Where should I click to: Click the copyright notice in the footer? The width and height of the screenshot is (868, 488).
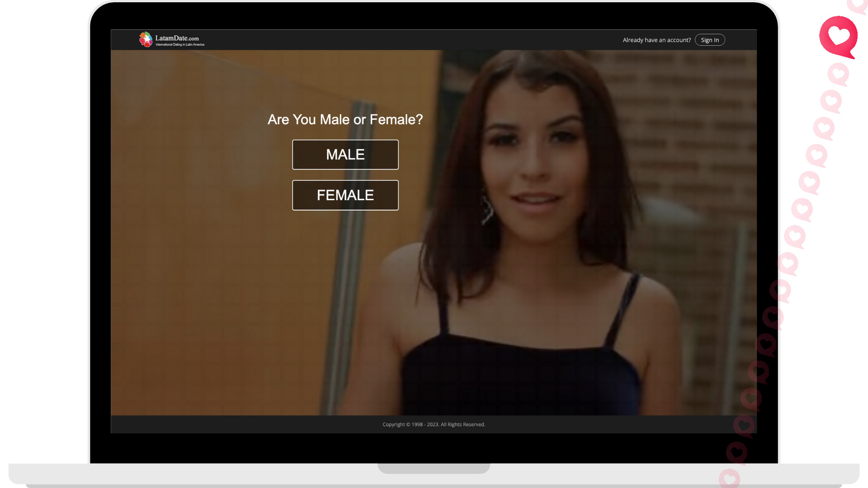tap(434, 424)
